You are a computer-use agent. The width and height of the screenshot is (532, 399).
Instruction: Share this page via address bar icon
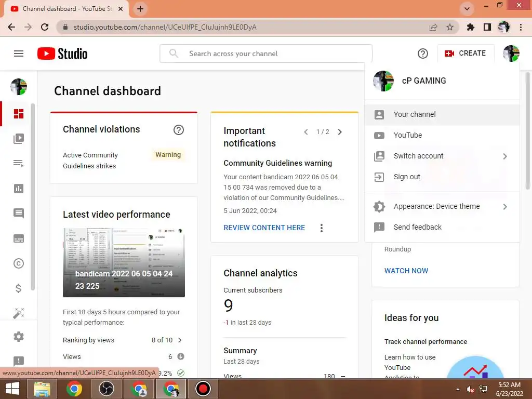[433, 27]
